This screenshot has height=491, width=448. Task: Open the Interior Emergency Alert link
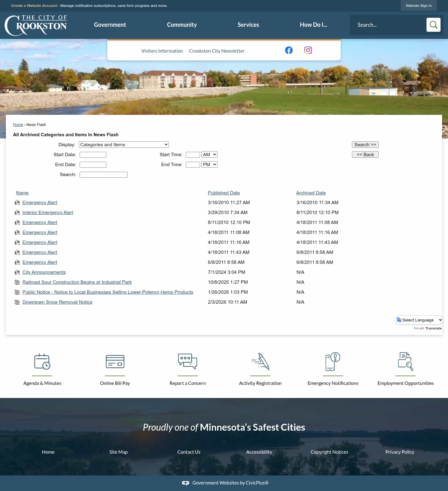pyautogui.click(x=48, y=213)
